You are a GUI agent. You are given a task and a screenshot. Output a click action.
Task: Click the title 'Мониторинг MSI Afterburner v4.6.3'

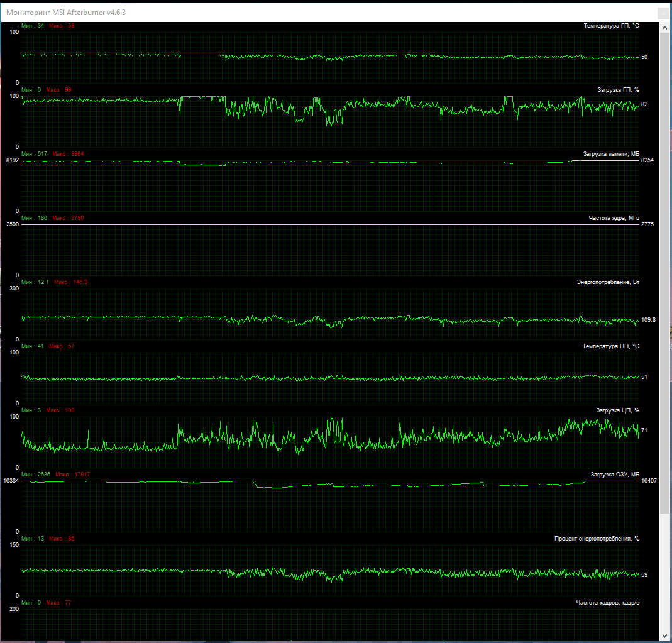click(x=66, y=13)
